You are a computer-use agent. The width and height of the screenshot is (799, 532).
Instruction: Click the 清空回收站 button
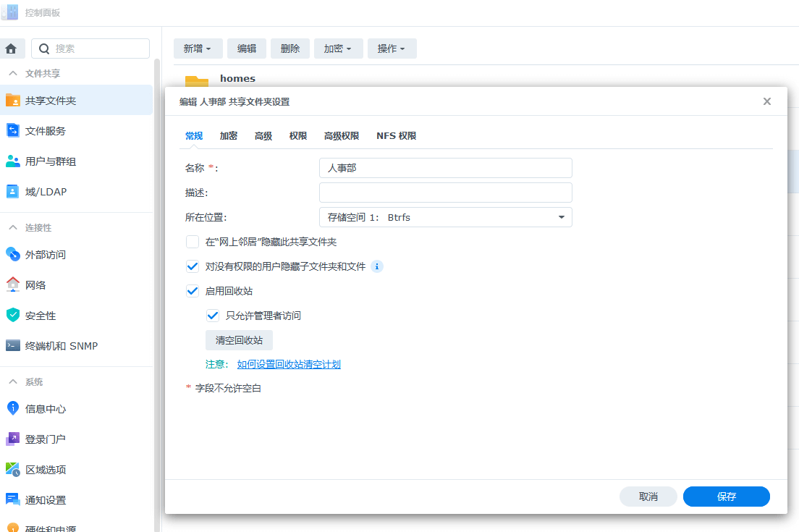(x=239, y=340)
